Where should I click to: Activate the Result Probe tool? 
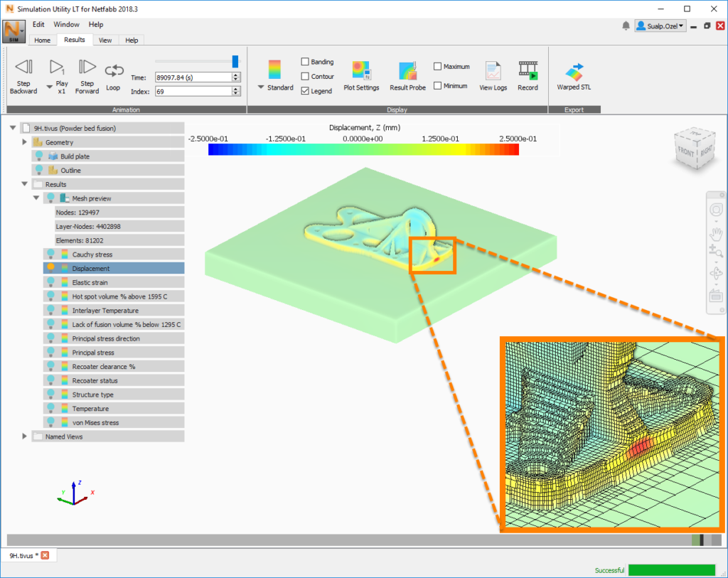(407, 70)
